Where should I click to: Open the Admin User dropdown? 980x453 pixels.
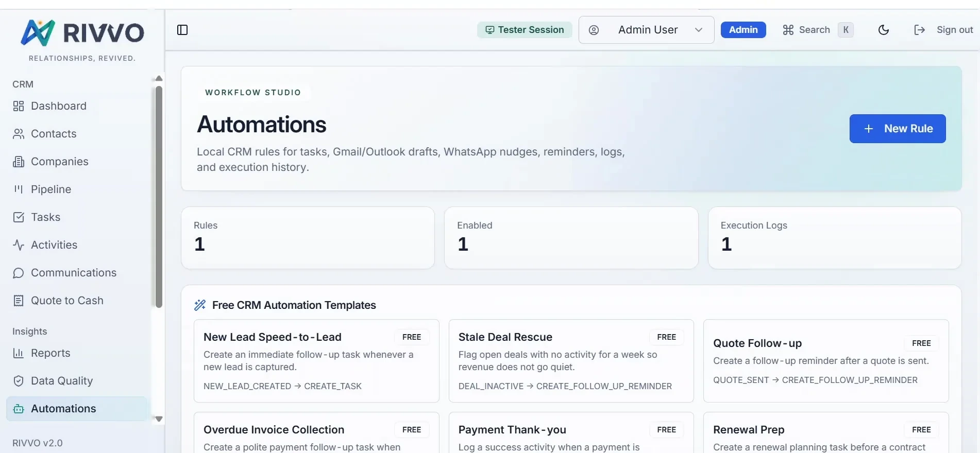646,30
